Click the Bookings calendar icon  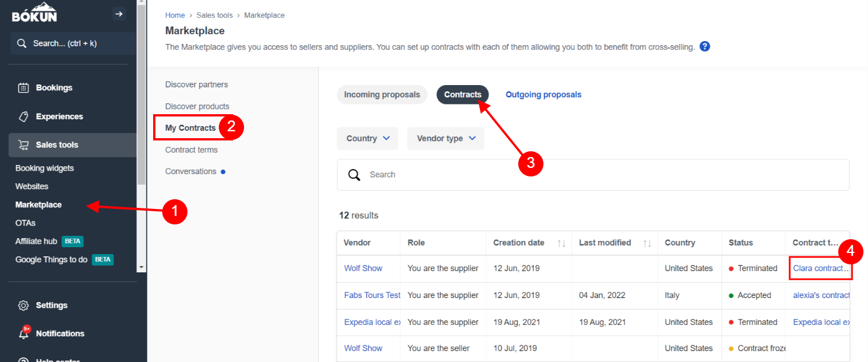pos(23,88)
